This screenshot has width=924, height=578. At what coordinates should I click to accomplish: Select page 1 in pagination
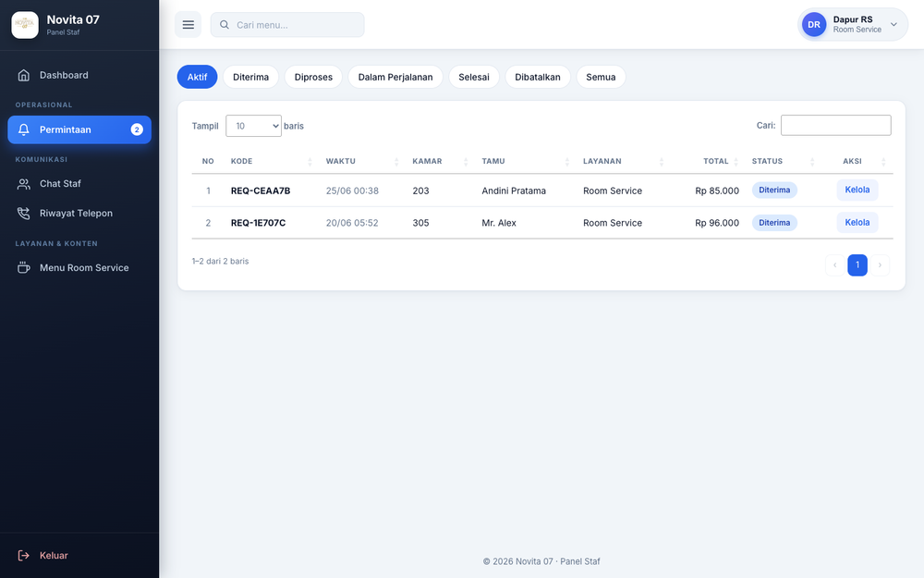coord(857,264)
